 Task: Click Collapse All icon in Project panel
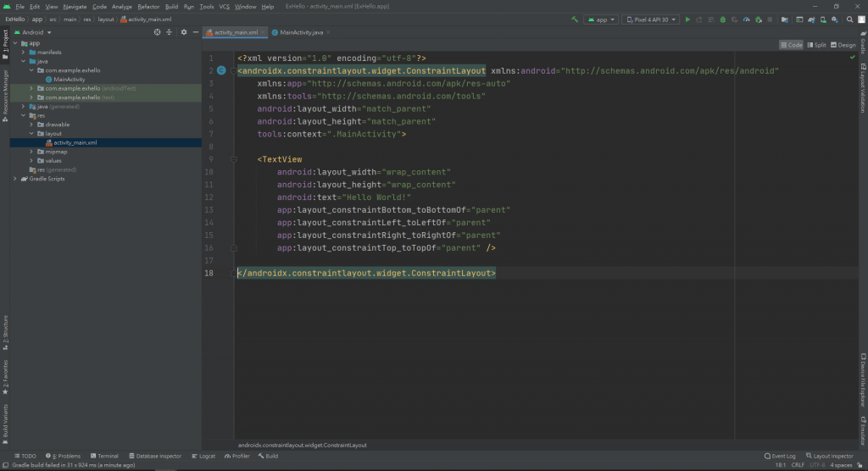170,32
